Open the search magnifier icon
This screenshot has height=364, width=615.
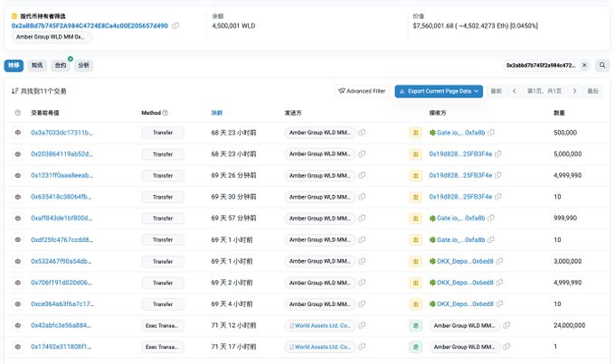click(602, 65)
